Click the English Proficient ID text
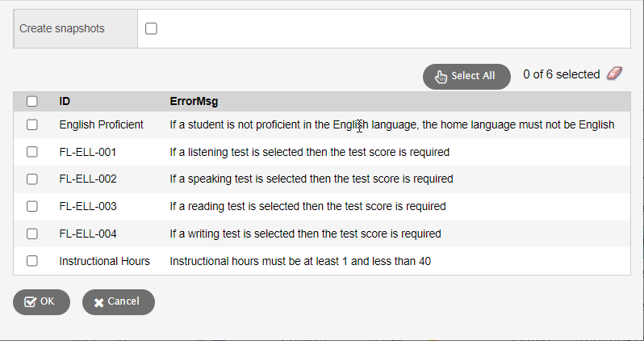 tap(101, 124)
